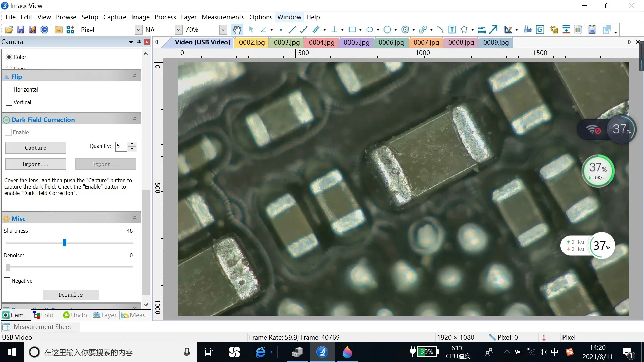Select the hand pan tool
The width and height of the screenshot is (644, 362).
(x=237, y=30)
